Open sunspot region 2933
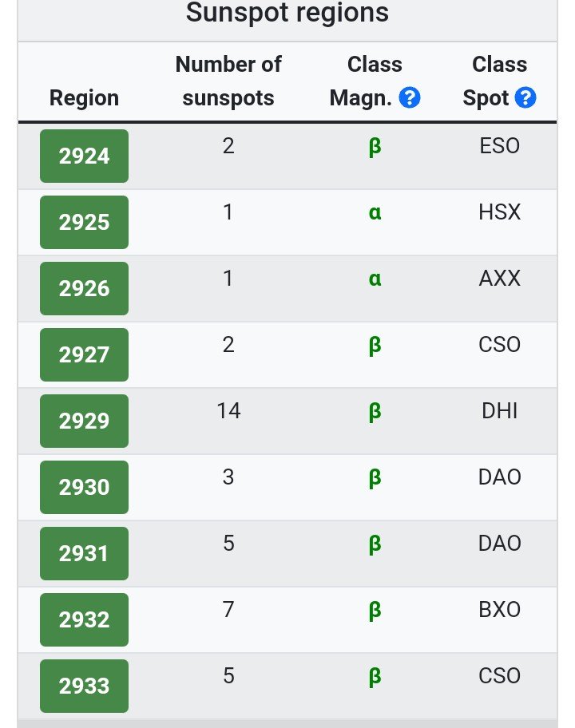 [84, 686]
